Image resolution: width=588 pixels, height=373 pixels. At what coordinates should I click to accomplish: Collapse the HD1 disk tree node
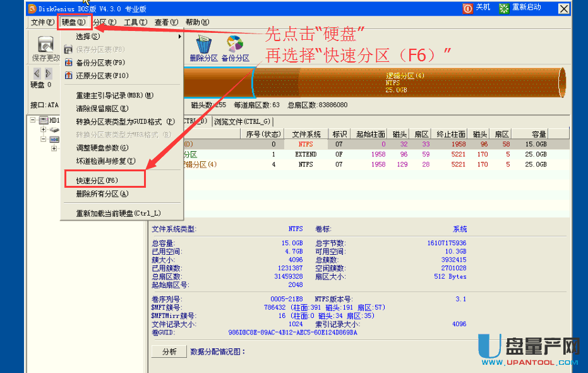click(33, 120)
